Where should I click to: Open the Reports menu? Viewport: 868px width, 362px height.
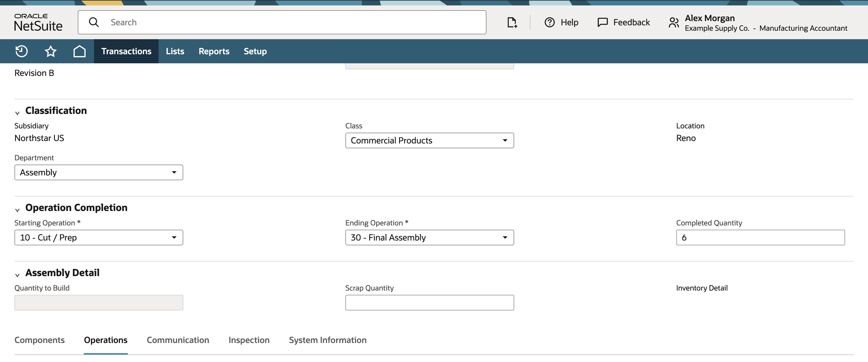(214, 51)
